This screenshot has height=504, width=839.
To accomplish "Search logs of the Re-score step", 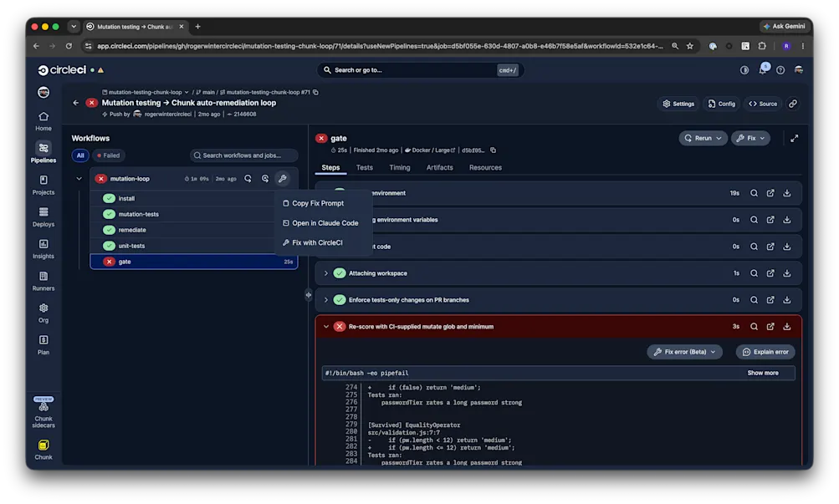I will click(754, 327).
